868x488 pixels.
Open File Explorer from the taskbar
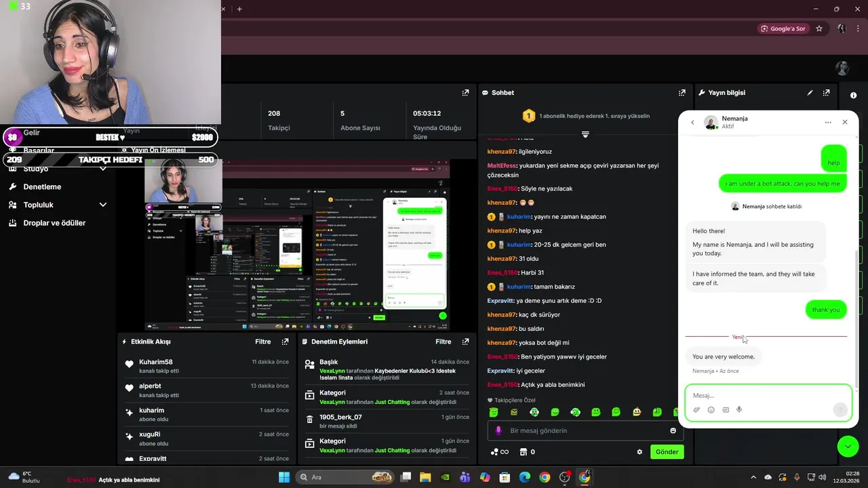[425, 477]
